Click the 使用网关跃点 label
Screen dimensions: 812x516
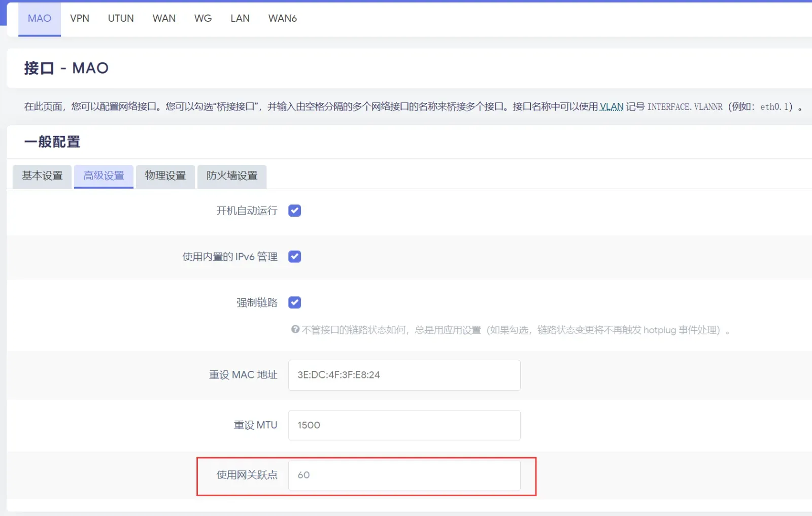tap(247, 475)
